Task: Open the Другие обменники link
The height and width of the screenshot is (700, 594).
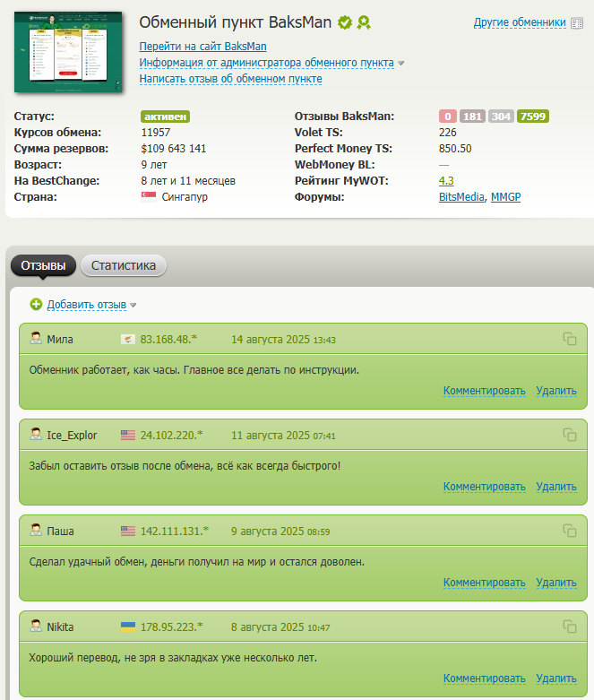Action: pos(520,22)
